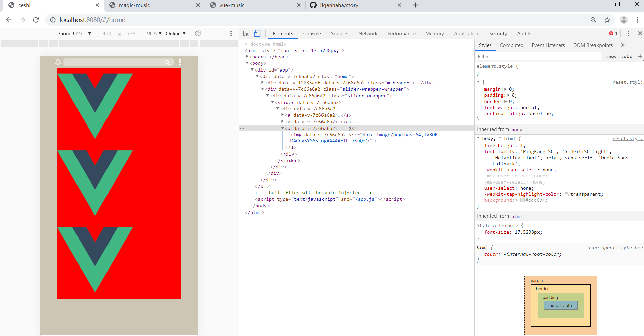Image resolution: width=644 pixels, height=336 pixels.
Task: Open Chrome's three-dot menu
Action: [637, 20]
